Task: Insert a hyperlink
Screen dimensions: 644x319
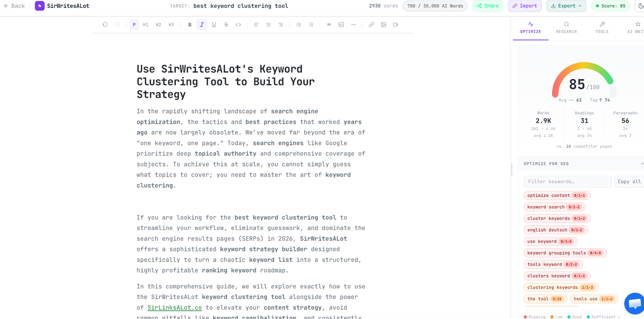Action: coord(371,24)
